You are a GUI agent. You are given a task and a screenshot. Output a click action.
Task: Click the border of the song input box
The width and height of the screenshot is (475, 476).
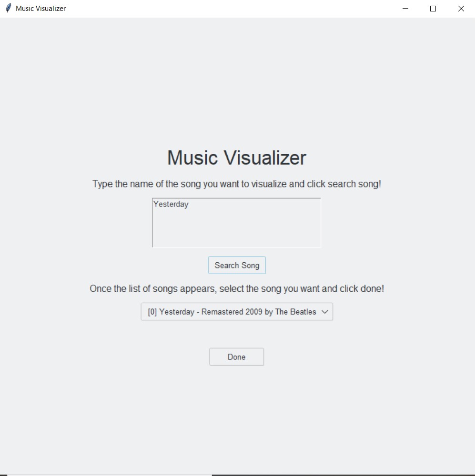(152, 223)
